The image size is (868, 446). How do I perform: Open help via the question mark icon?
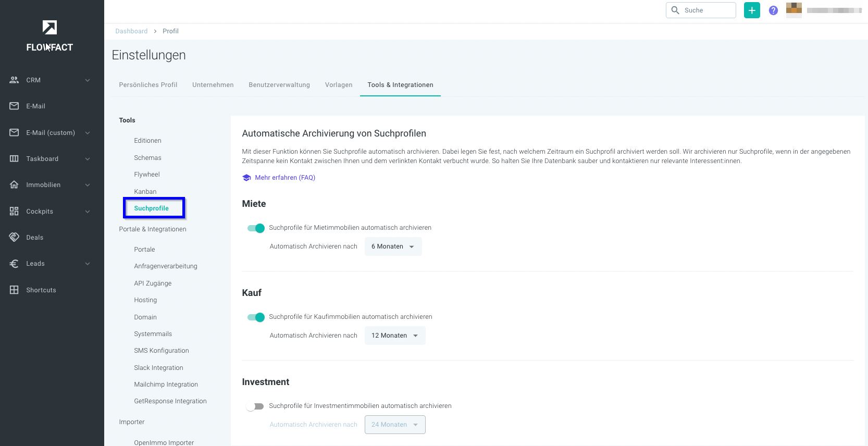click(773, 10)
